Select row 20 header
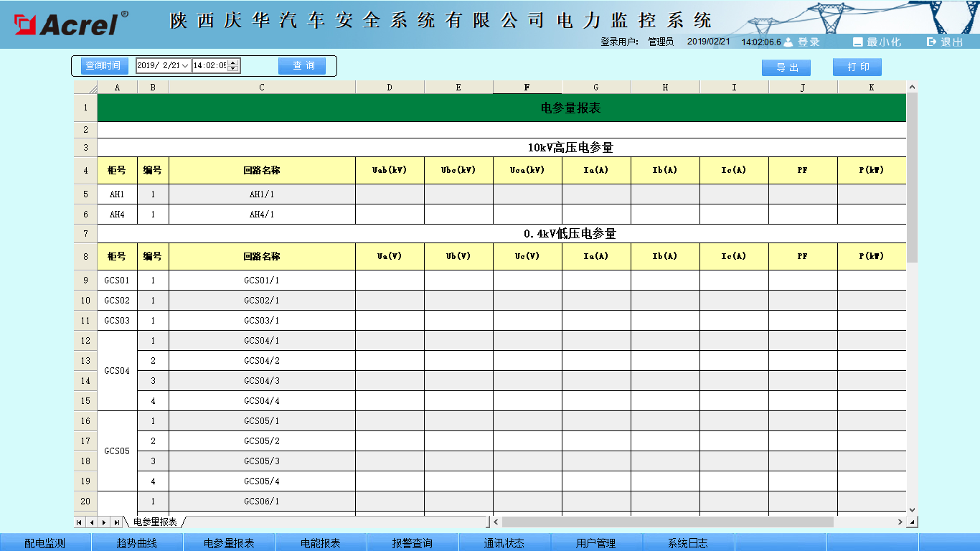980x551 pixels. (85, 501)
